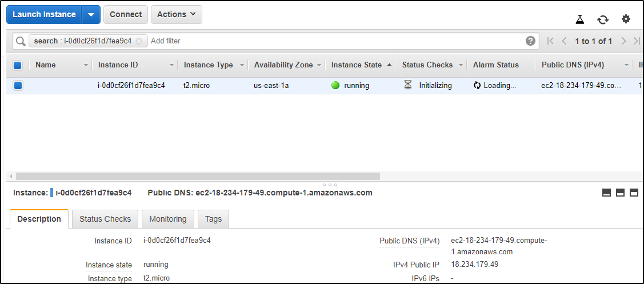Clear the instance ID search filter
Viewport: 644px width, 284px height.
(139, 41)
